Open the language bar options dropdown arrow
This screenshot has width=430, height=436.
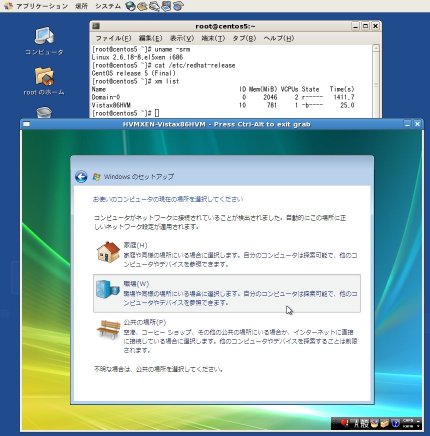(x=418, y=427)
